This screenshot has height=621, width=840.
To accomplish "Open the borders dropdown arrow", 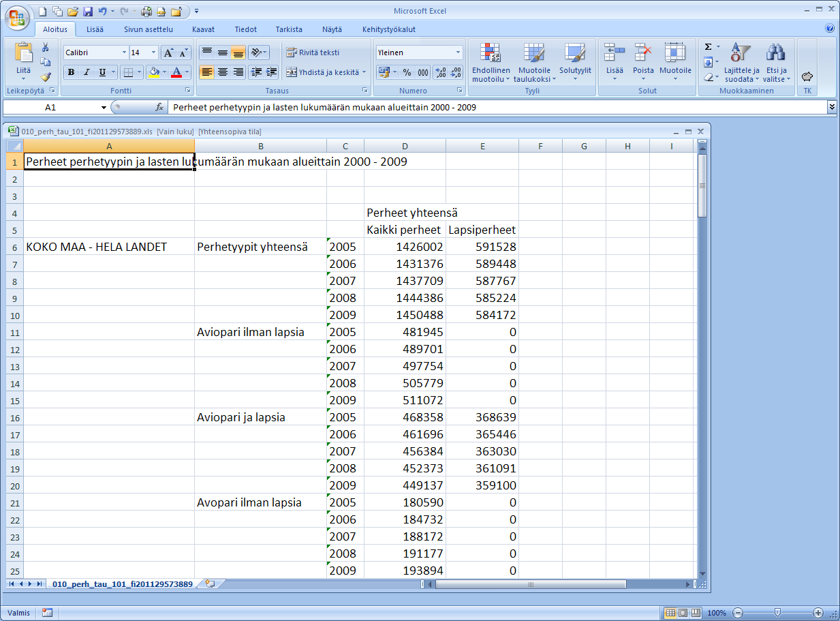I will point(140,72).
